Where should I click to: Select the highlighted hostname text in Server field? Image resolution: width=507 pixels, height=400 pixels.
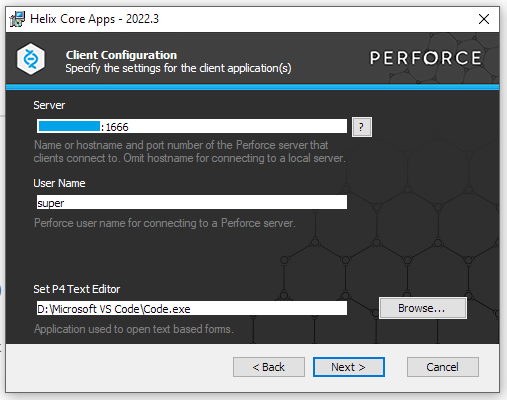coord(69,126)
